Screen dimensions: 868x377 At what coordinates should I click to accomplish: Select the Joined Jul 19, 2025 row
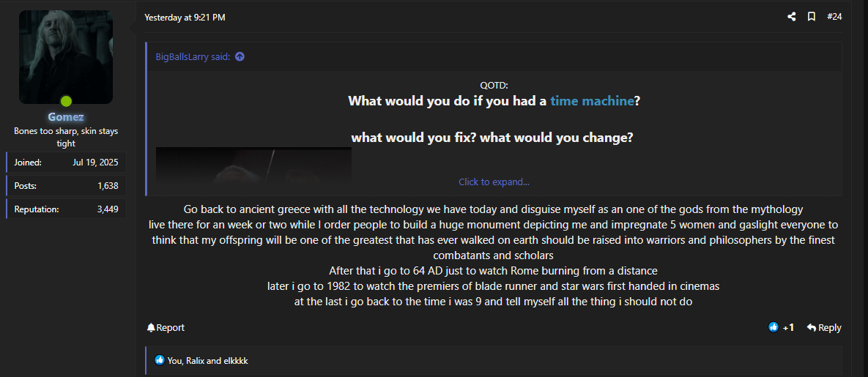point(66,163)
